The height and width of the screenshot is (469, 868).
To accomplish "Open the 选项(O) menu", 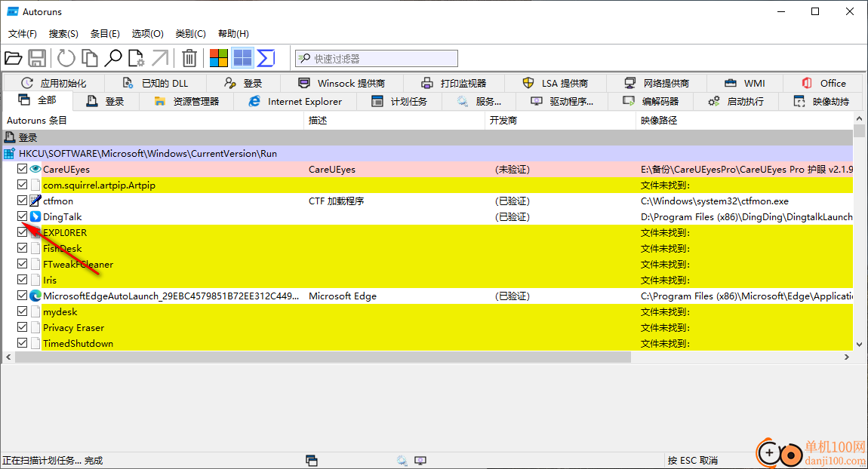I will pos(148,34).
